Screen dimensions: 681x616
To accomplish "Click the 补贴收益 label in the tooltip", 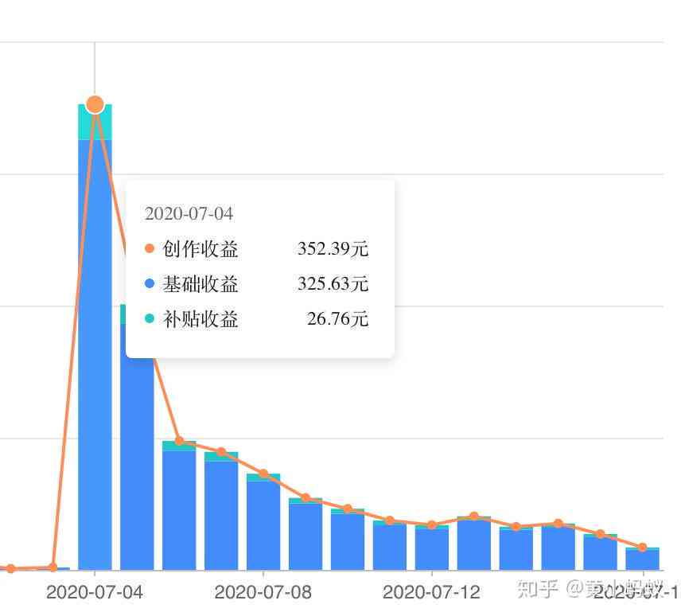I will [x=200, y=319].
